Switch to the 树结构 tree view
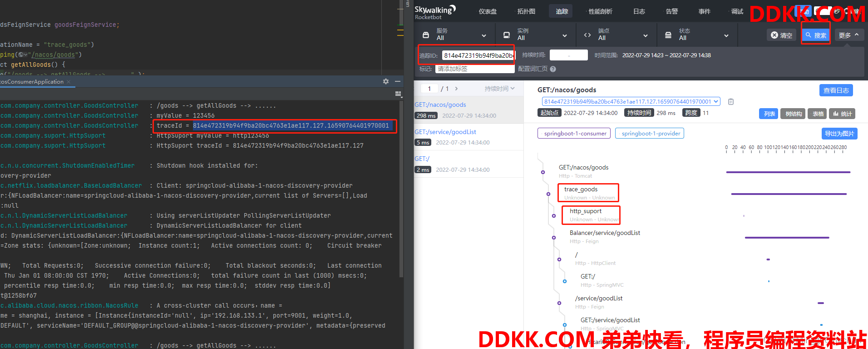The height and width of the screenshot is (349, 868). pyautogui.click(x=793, y=114)
